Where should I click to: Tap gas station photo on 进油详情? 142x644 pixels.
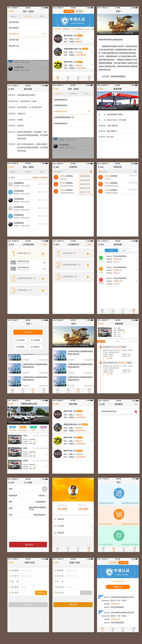pos(118,100)
